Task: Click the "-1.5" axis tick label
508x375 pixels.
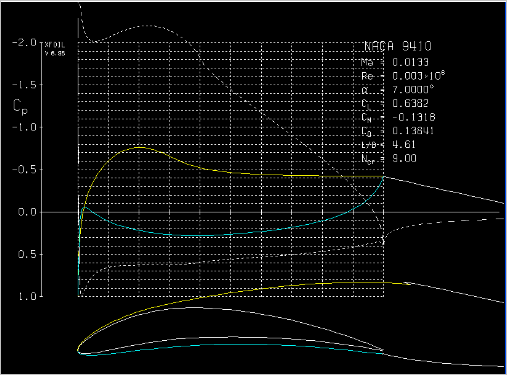Action: [24, 85]
